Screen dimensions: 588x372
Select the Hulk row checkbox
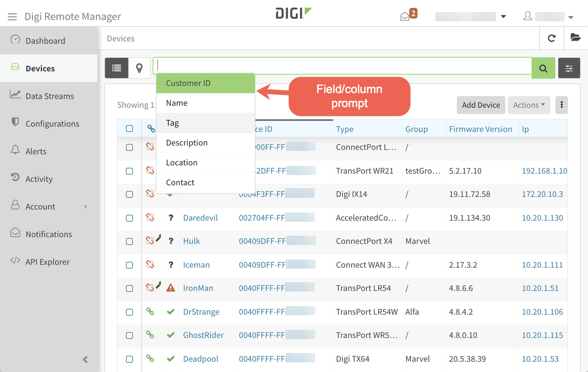[130, 241]
